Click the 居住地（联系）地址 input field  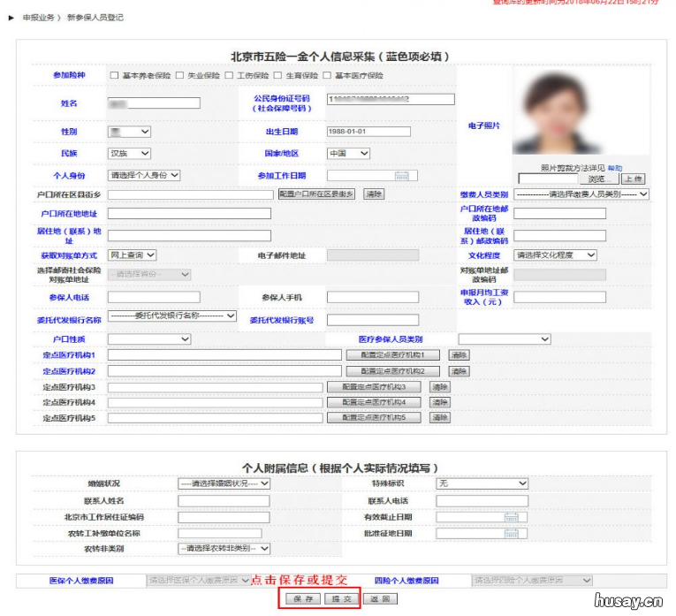tap(189, 235)
